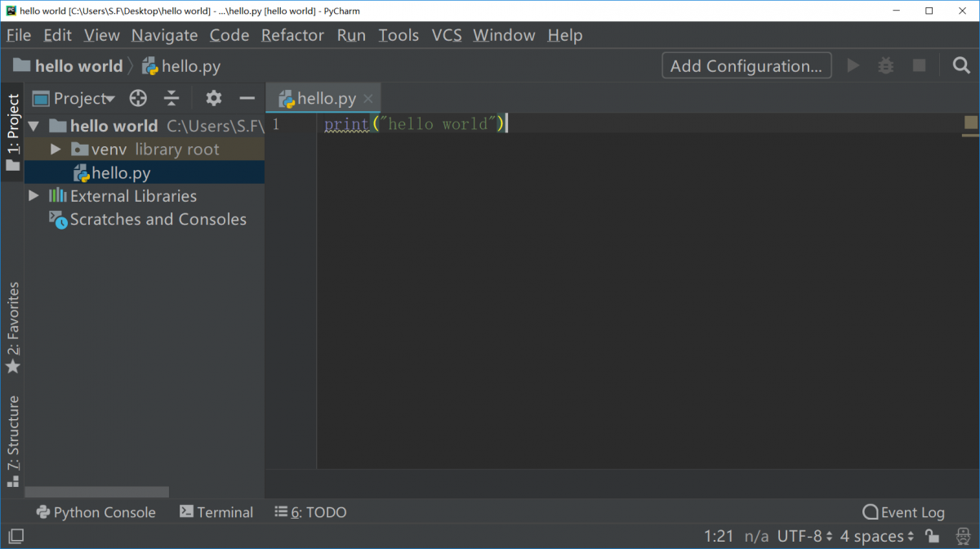The width and height of the screenshot is (980, 549).
Task: Open the Event Log
Action: pos(904,512)
